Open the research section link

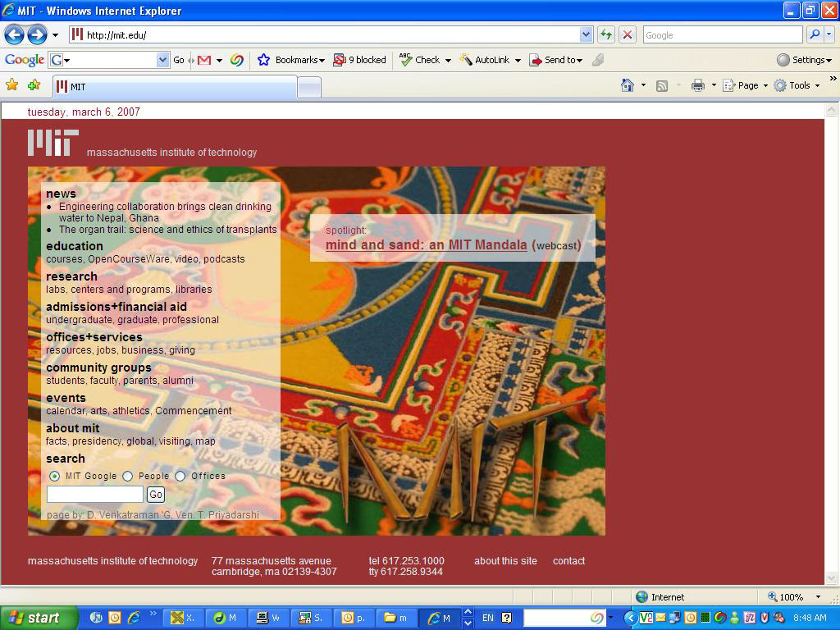[72, 276]
